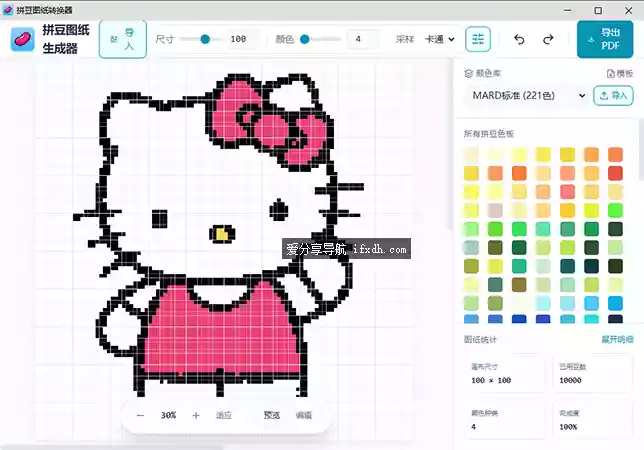This screenshot has width=644, height=450.
Task: Click the 颜色库 layers icon
Action: (x=469, y=73)
